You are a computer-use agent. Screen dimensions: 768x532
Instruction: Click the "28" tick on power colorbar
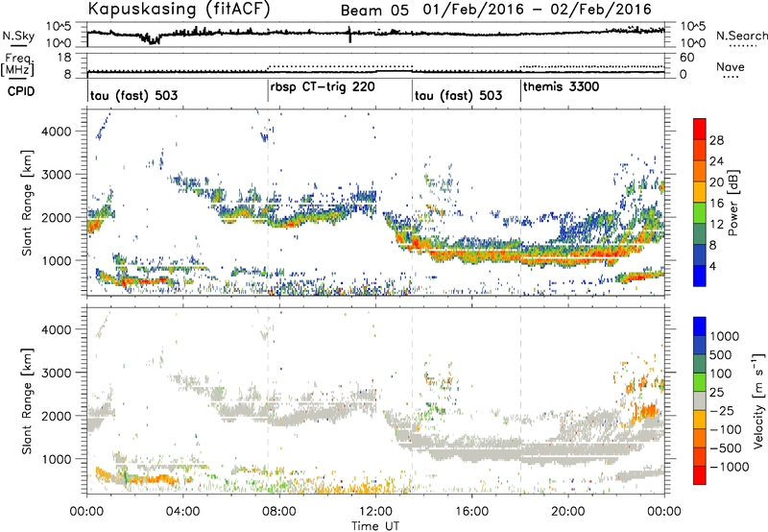tap(716, 140)
